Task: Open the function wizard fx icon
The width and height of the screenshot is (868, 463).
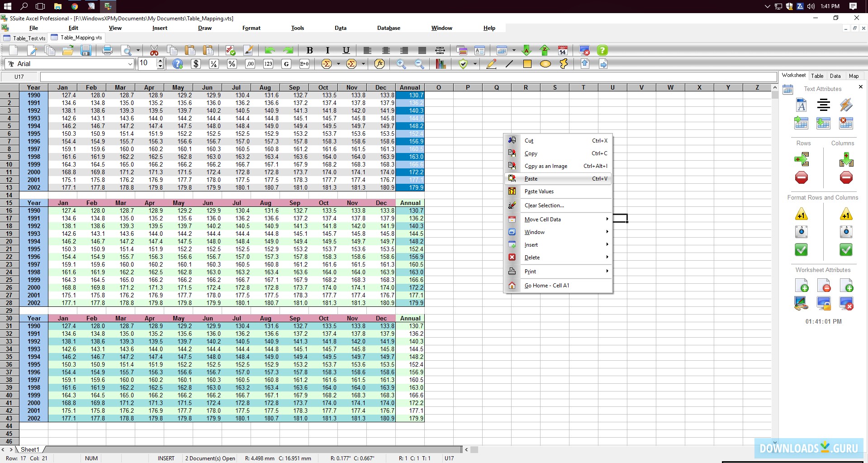Action: (x=379, y=64)
